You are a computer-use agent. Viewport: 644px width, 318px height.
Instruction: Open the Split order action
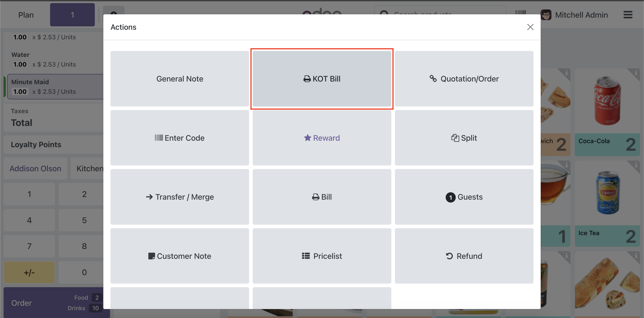coord(464,138)
